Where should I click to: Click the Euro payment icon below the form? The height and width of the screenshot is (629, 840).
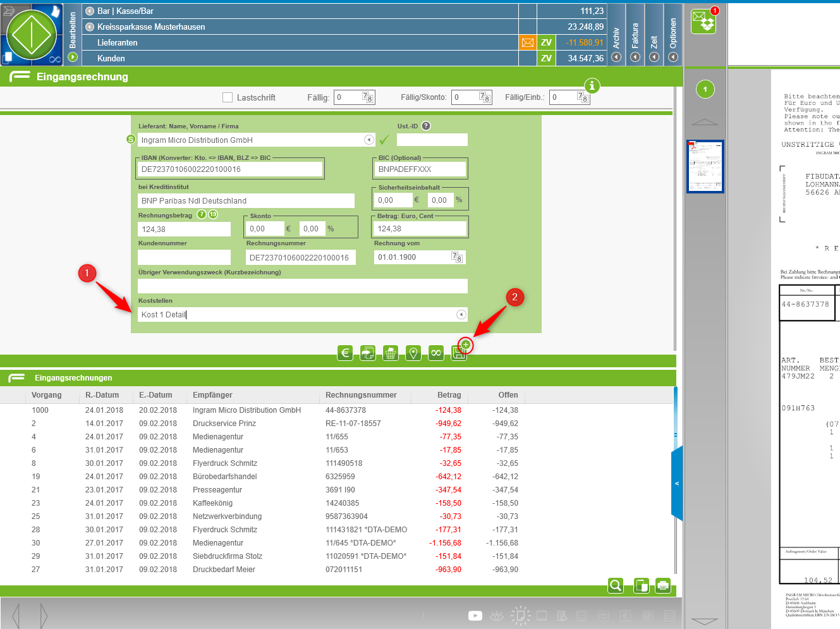click(x=345, y=353)
